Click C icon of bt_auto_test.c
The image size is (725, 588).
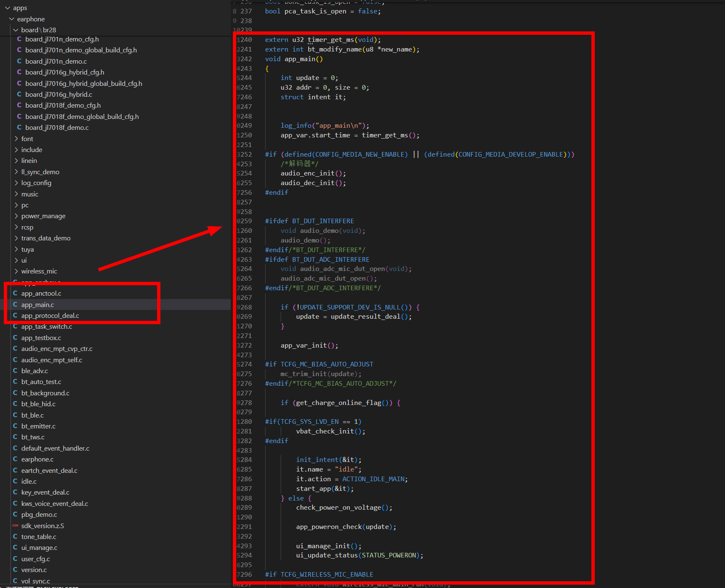pos(15,382)
